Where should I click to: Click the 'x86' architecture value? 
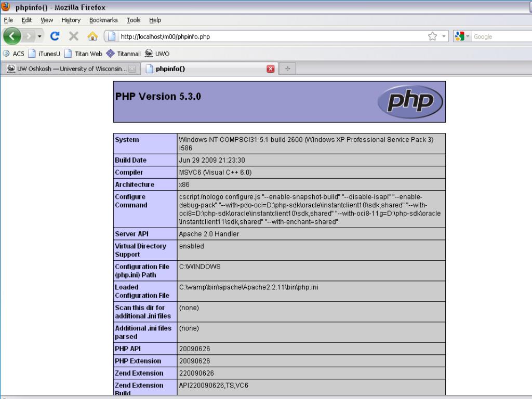[184, 184]
